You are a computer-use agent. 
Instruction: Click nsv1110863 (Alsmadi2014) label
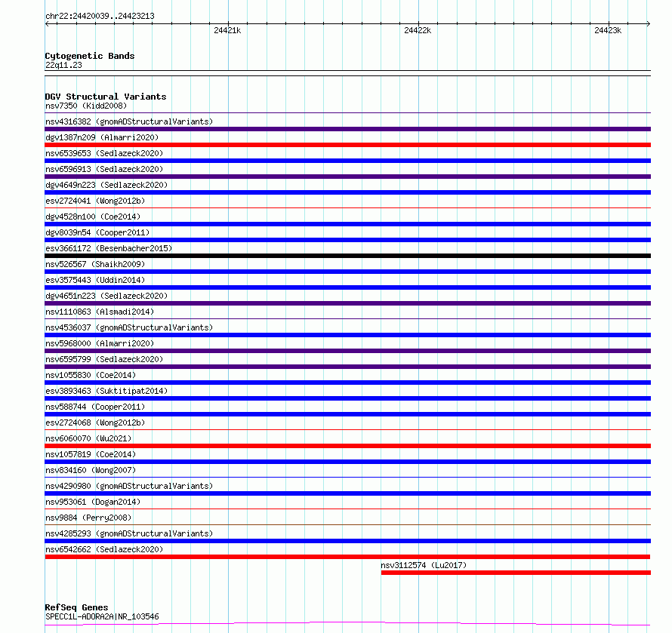[100, 312]
